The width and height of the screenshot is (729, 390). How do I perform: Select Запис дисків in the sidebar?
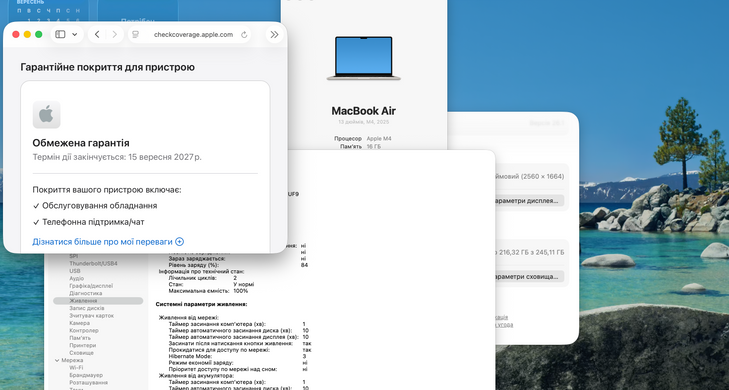[x=86, y=308]
